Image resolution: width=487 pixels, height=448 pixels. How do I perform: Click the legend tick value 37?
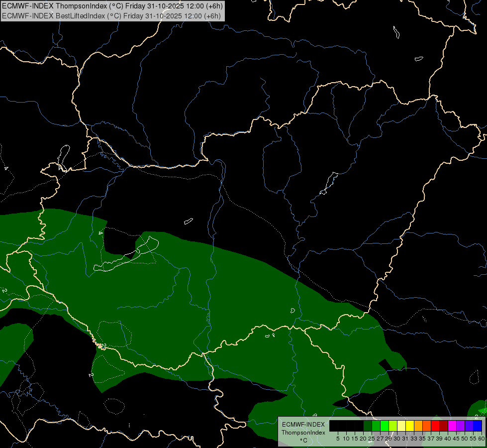431,439
